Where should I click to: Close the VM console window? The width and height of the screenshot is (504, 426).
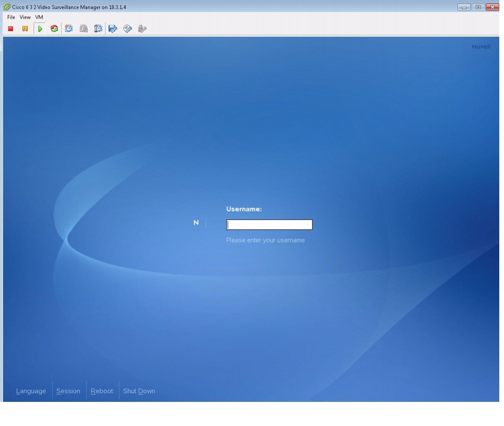click(x=492, y=7)
